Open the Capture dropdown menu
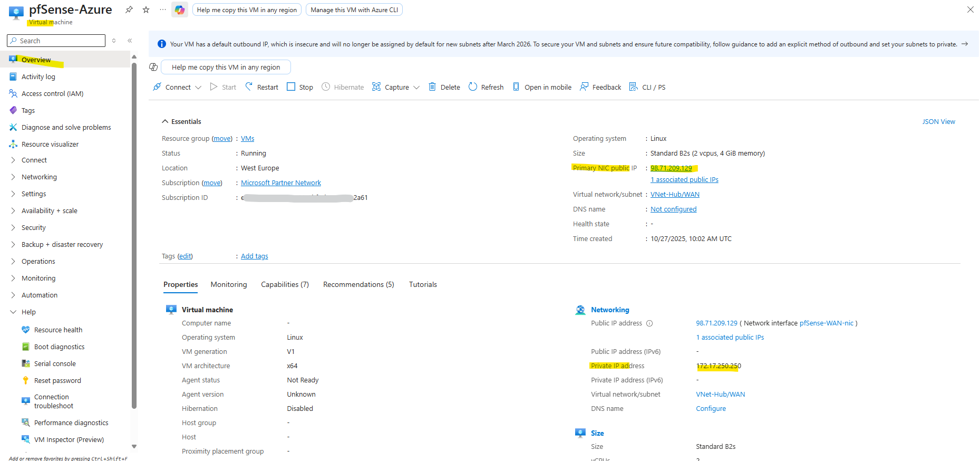This screenshot has width=980, height=461. [x=395, y=87]
